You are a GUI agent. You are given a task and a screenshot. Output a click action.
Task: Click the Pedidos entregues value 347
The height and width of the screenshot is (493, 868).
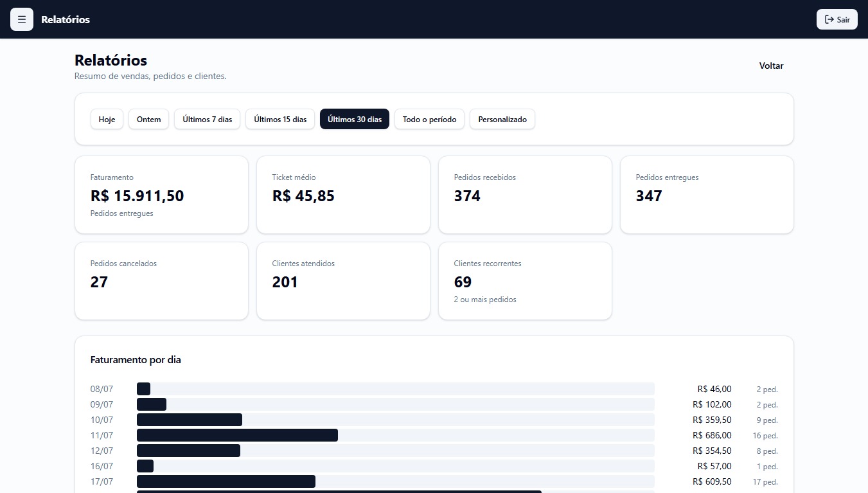pyautogui.click(x=649, y=196)
